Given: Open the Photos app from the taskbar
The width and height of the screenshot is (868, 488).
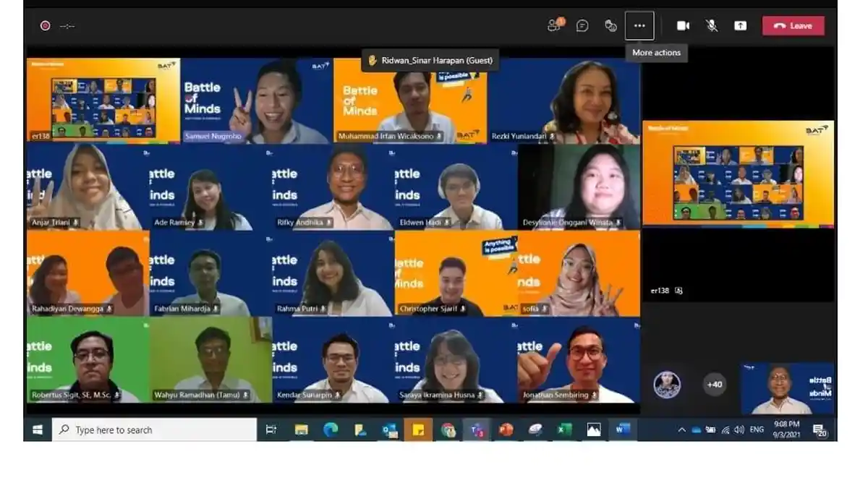Looking at the screenshot, I should coord(594,429).
